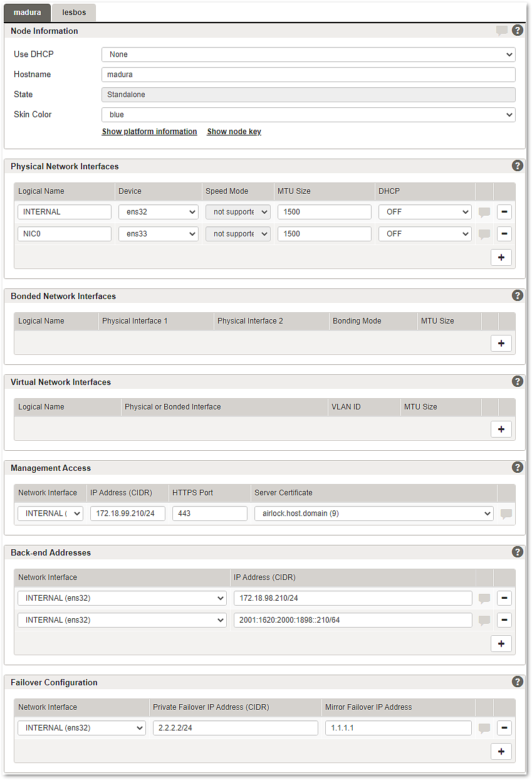
Task: Open comment for Management Access row
Action: click(x=506, y=514)
